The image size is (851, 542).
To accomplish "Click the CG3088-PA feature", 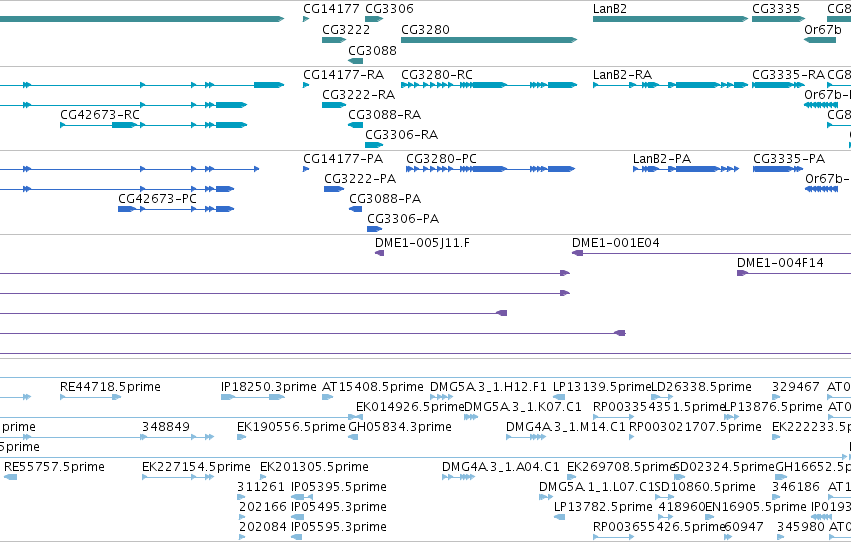I will (x=355, y=209).
